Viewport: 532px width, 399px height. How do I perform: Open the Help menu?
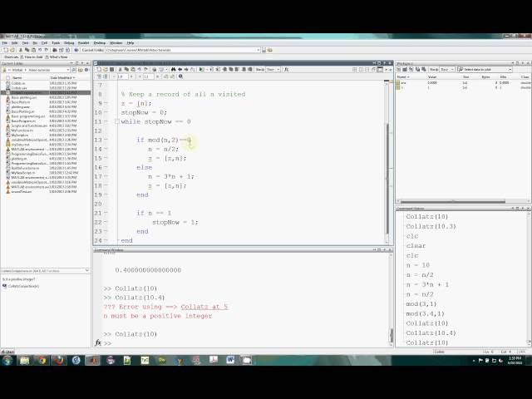(x=131, y=43)
